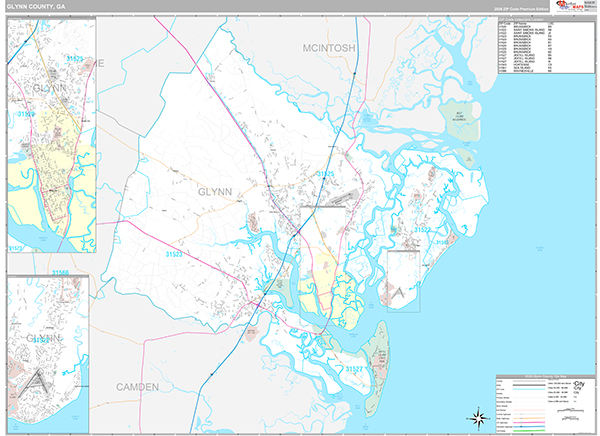Image resolution: width=600 pixels, height=436 pixels.
Task: Click the 31525 ZIP label in upper inset
Action: click(75, 59)
